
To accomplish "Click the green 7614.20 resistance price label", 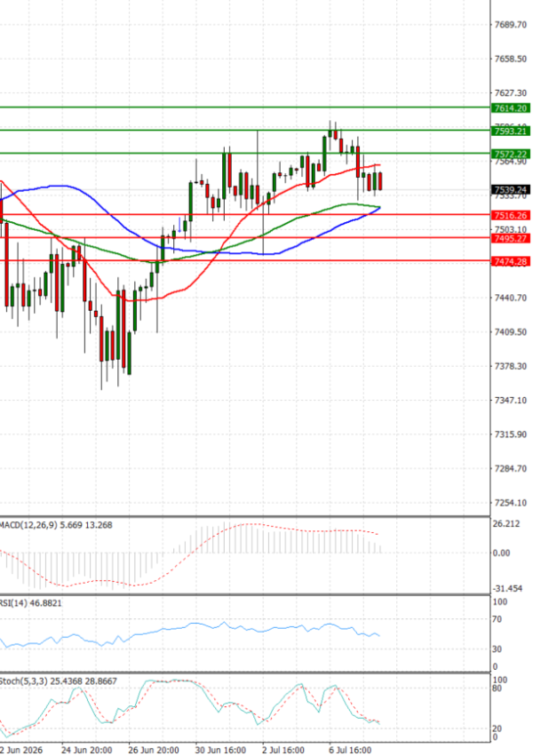I will [x=511, y=108].
